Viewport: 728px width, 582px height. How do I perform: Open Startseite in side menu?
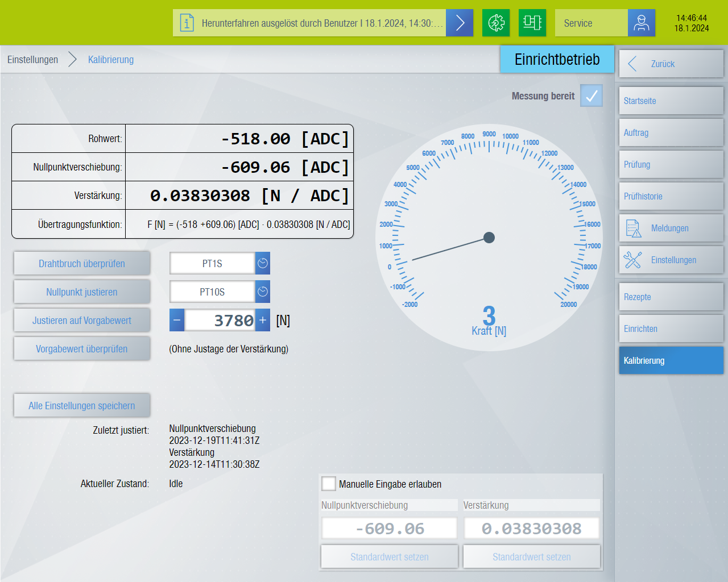(x=671, y=101)
